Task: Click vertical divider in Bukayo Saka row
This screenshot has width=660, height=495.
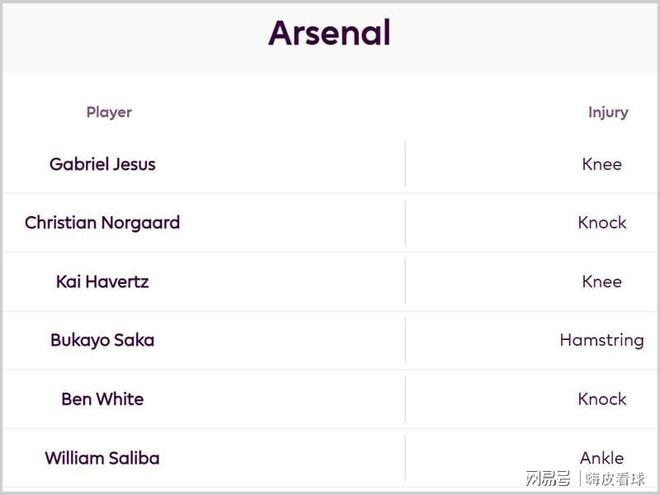Action: (405, 340)
